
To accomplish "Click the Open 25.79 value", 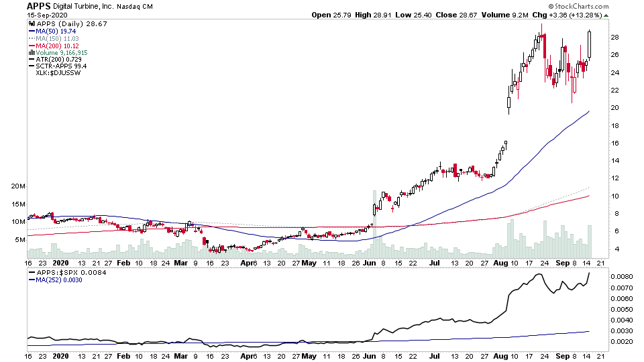I will 331,15.
